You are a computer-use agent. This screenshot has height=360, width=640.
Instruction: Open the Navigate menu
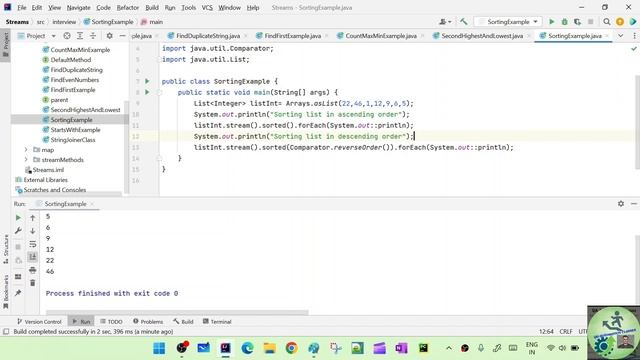(x=78, y=7)
